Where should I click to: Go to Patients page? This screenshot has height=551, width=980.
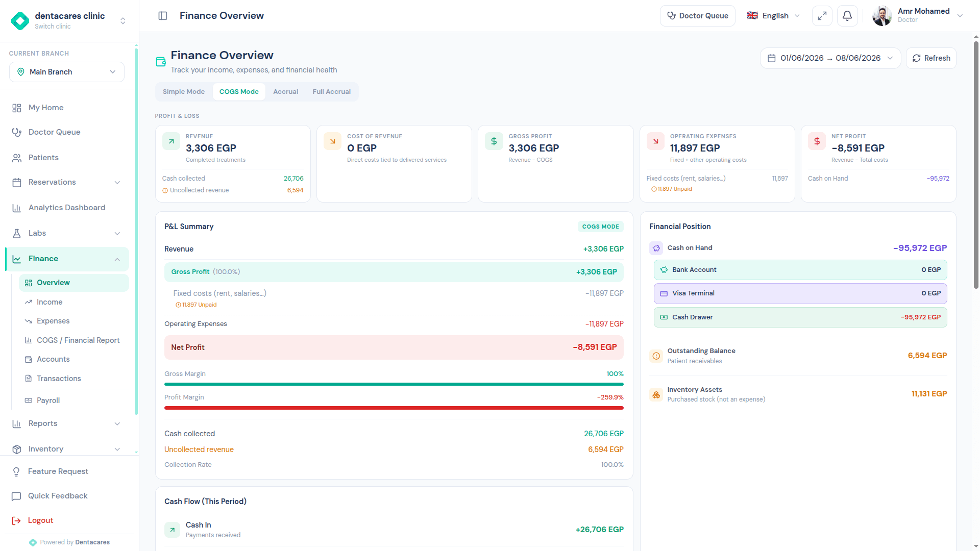[x=67, y=158]
